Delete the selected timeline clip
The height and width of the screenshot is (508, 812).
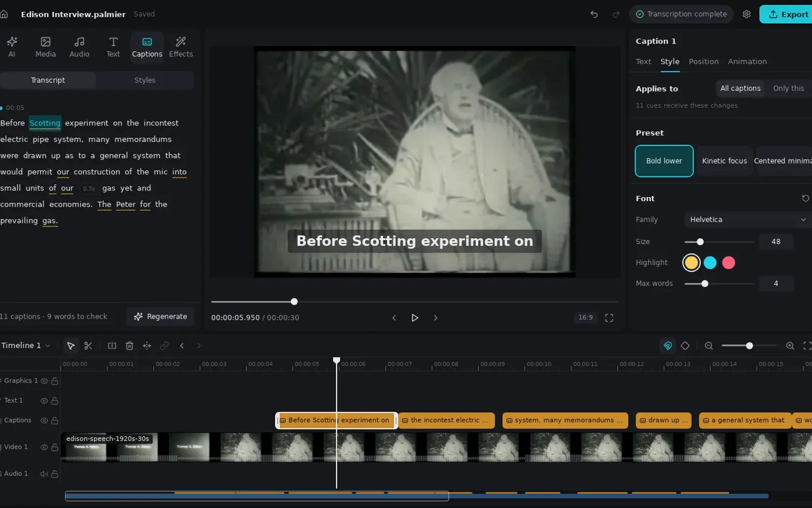(x=129, y=346)
